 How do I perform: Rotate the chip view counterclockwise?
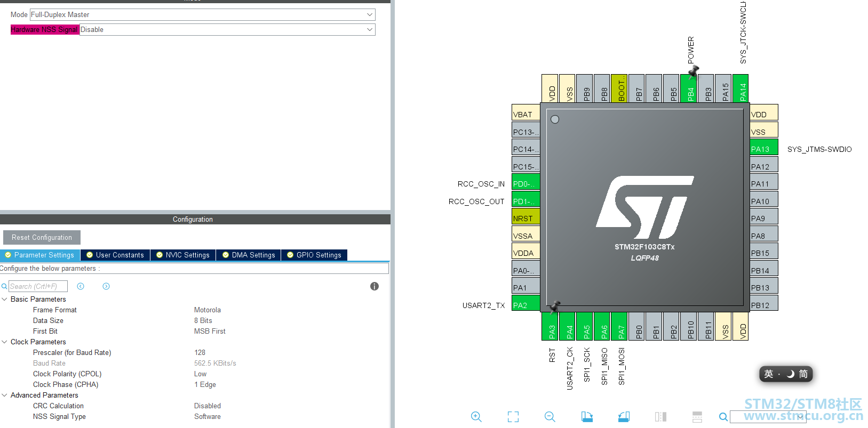tap(624, 417)
